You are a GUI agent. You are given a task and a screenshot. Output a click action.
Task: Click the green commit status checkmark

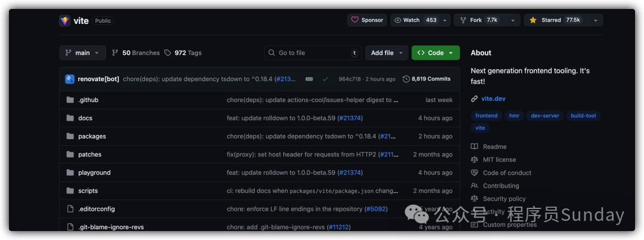(325, 79)
